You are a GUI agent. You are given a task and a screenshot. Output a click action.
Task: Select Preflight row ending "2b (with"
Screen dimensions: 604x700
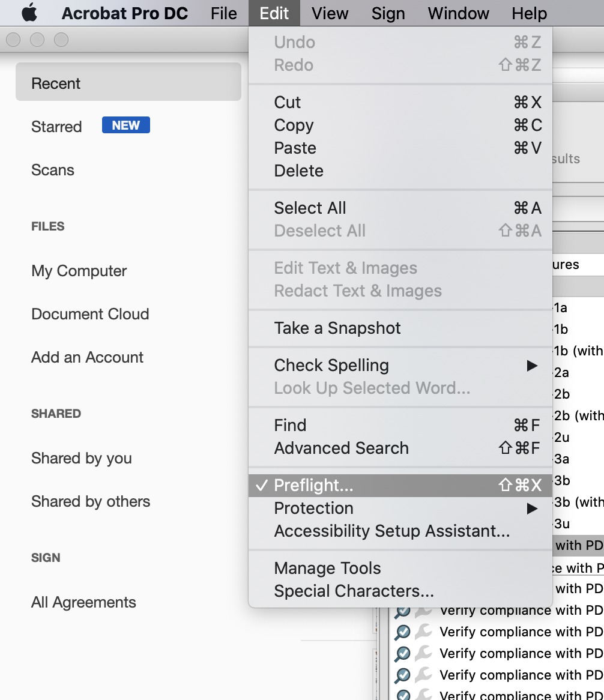[578, 415]
